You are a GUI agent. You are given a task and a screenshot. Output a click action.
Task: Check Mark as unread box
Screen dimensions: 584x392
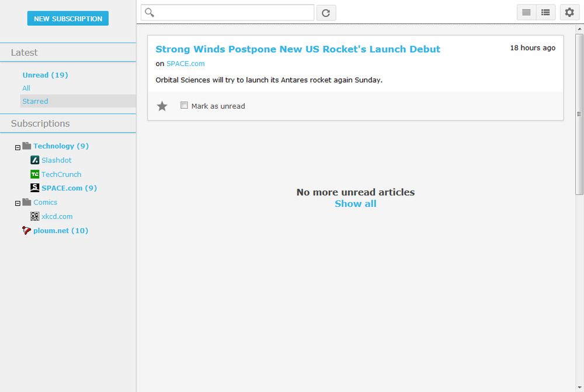[x=184, y=105]
